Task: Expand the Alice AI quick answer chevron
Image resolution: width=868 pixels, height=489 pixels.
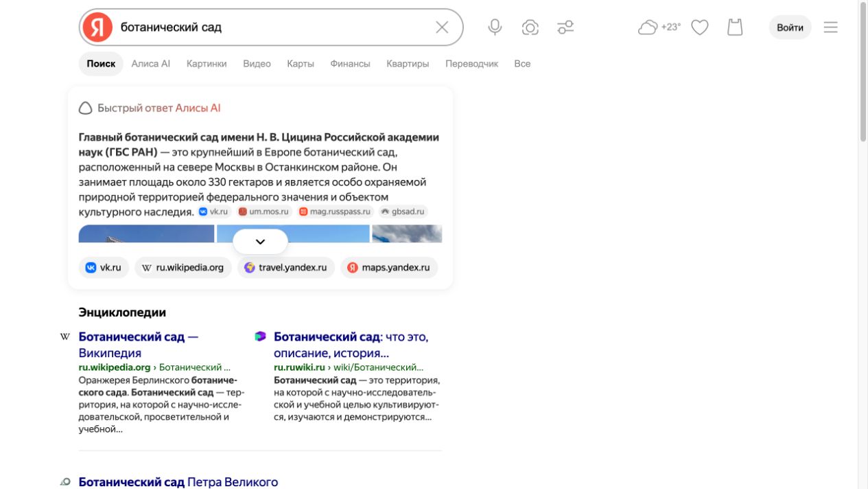Action: pyautogui.click(x=260, y=242)
